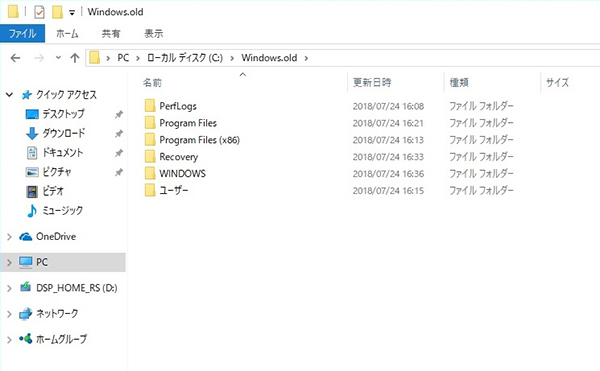Go up one folder level with up arrow
Image resolution: width=600 pixels, height=371 pixels.
pos(75,58)
